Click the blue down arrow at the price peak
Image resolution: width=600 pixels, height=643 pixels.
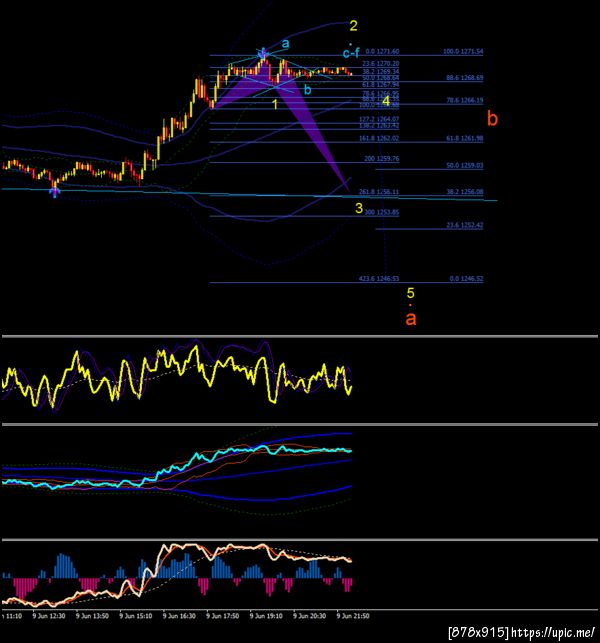point(262,53)
